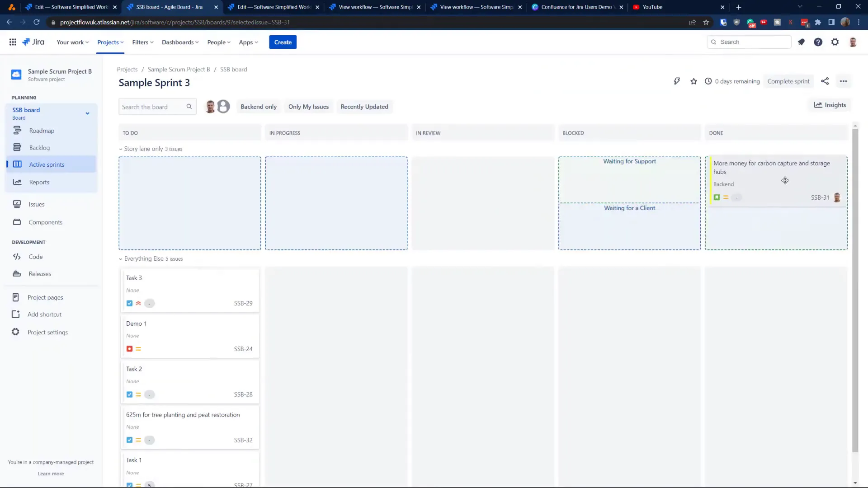Click the Sample Scrum Project B avatar
The image size is (868, 488).
point(16,75)
